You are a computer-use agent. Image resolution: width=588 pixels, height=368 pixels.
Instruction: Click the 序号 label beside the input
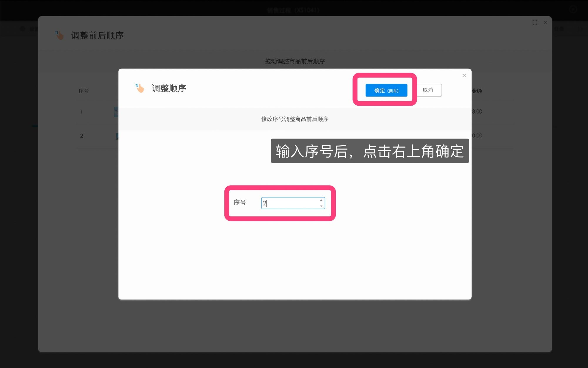(x=240, y=202)
